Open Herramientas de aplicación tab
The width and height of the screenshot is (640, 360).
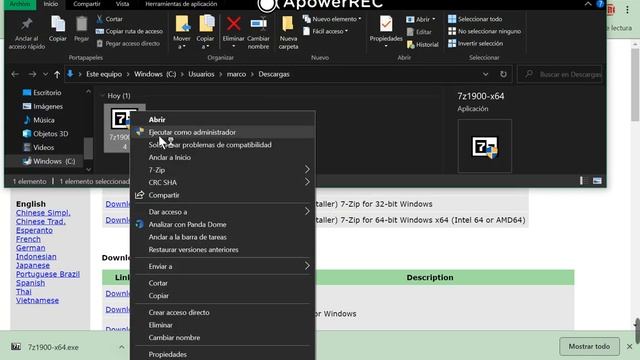[181, 4]
